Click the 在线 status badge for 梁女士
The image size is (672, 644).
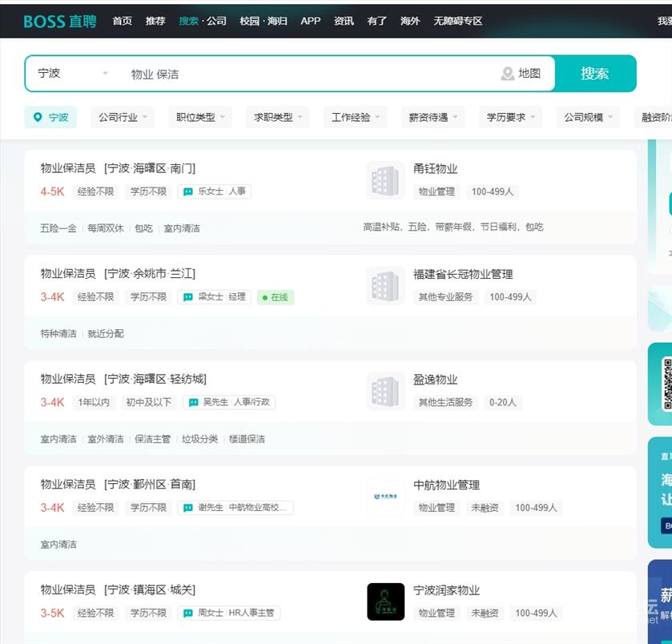click(276, 297)
